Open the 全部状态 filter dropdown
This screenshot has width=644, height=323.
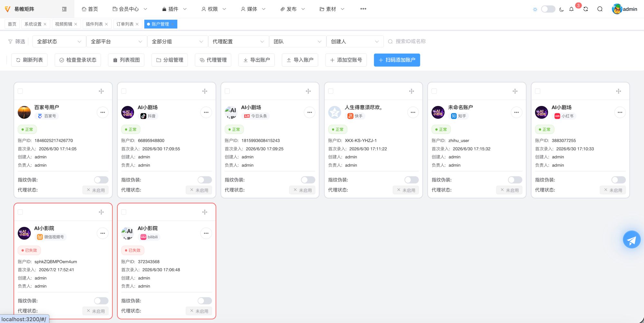[x=59, y=42]
